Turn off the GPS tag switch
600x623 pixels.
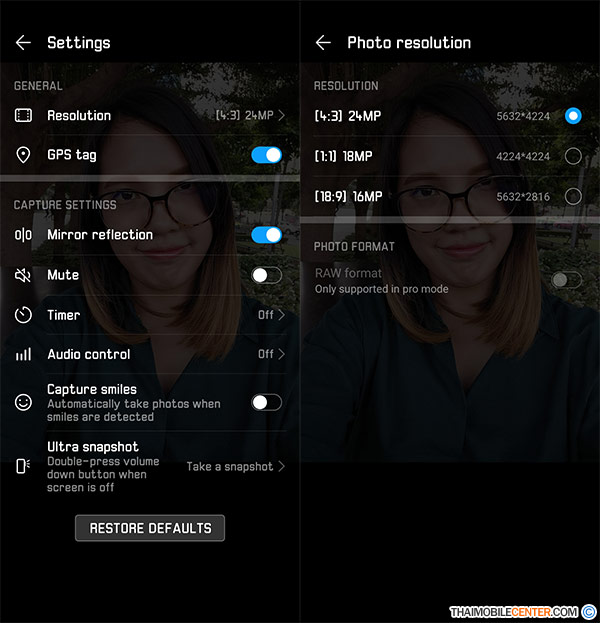click(267, 155)
